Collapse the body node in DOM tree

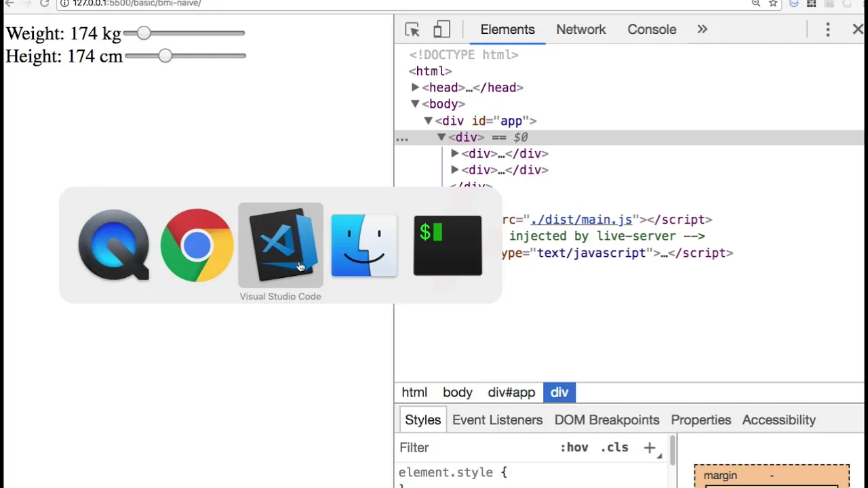(415, 104)
